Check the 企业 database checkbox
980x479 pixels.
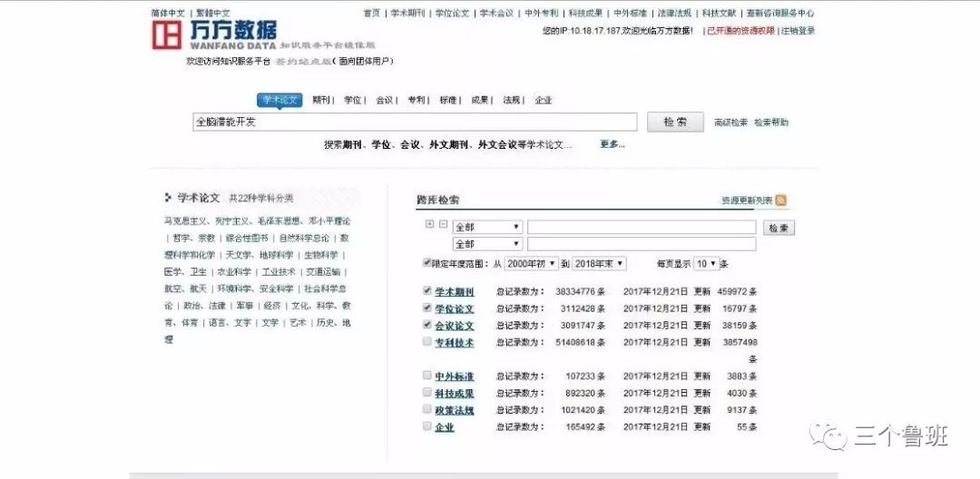point(427,425)
